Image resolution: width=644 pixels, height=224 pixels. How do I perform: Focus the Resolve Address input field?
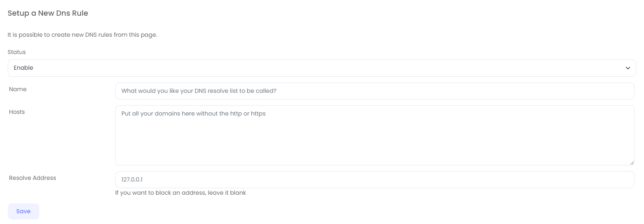[x=374, y=179]
